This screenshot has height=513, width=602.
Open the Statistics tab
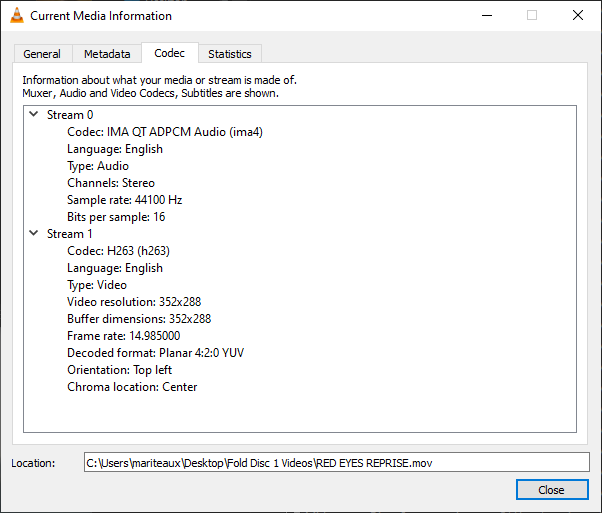229,54
